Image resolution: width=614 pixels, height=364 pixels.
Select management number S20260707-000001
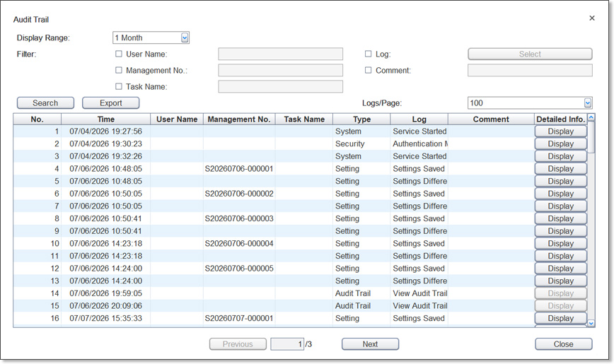(239, 318)
